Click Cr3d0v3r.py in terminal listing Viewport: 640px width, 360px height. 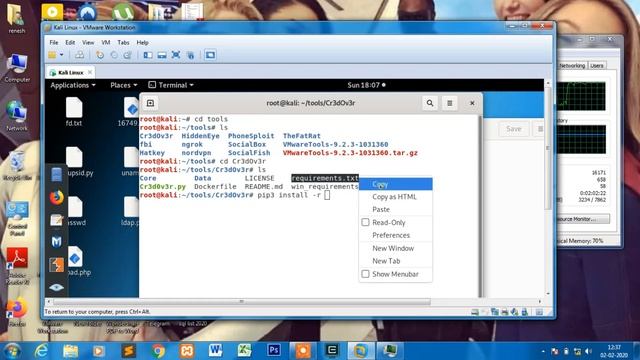point(163,187)
